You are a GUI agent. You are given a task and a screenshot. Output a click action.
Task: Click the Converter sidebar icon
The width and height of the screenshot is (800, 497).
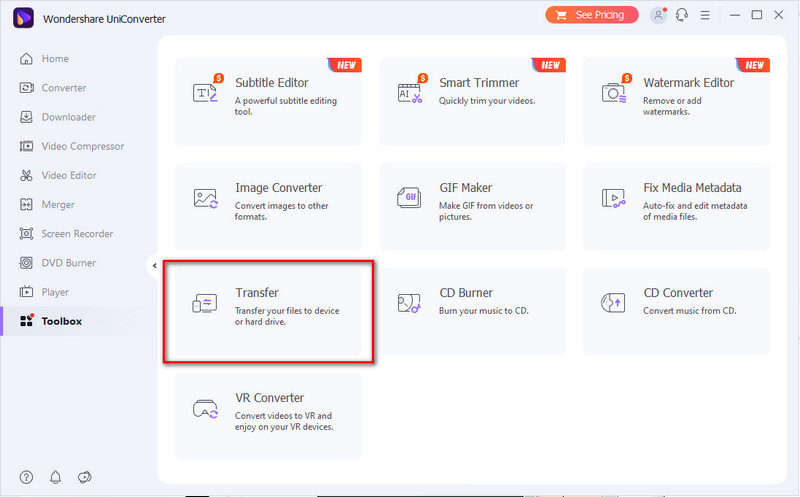(26, 88)
